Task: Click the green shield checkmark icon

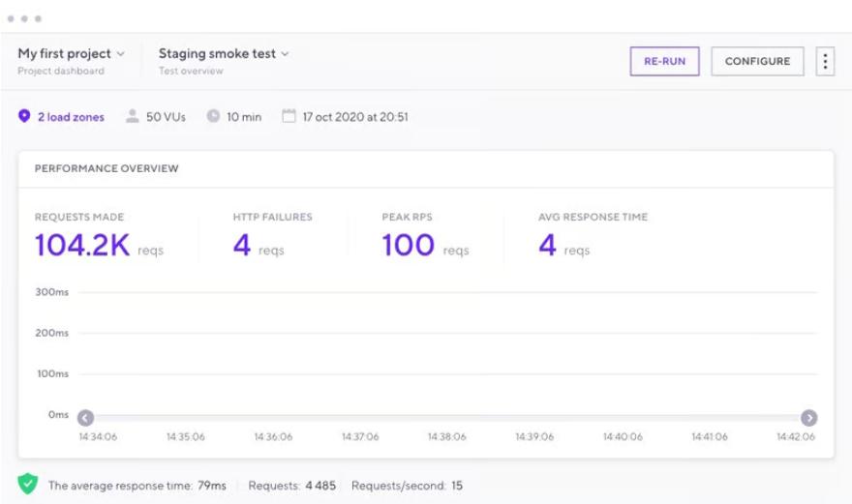Action: coord(28,485)
